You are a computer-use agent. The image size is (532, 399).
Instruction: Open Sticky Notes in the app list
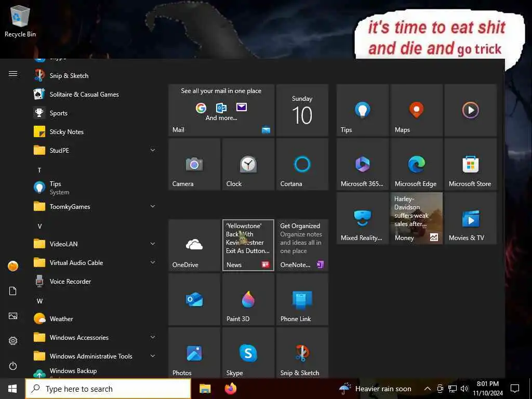pyautogui.click(x=95, y=131)
